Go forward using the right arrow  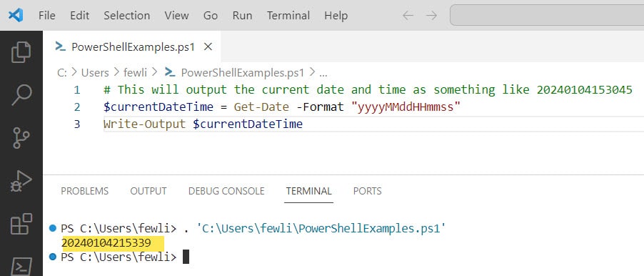[431, 16]
